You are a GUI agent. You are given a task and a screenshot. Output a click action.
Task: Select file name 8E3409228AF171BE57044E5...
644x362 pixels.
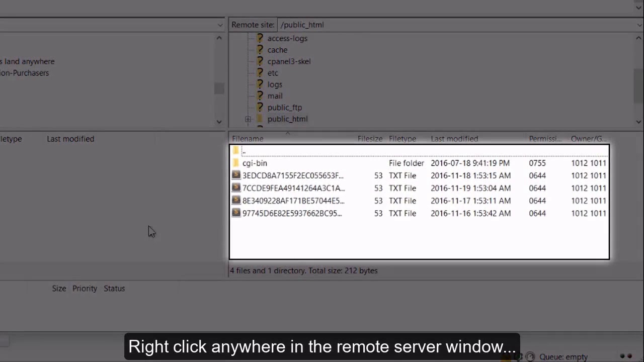pyautogui.click(x=293, y=201)
